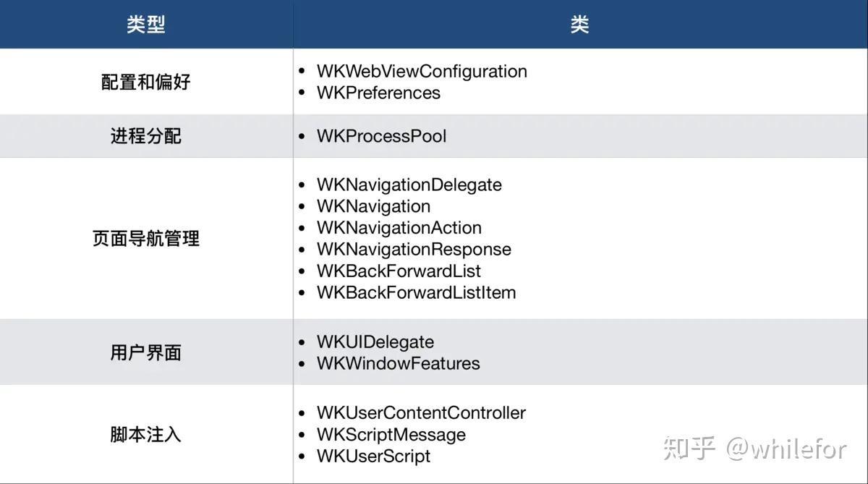The image size is (868, 484).
Task: Click the WKWindowFeatures class name
Action: point(398,363)
